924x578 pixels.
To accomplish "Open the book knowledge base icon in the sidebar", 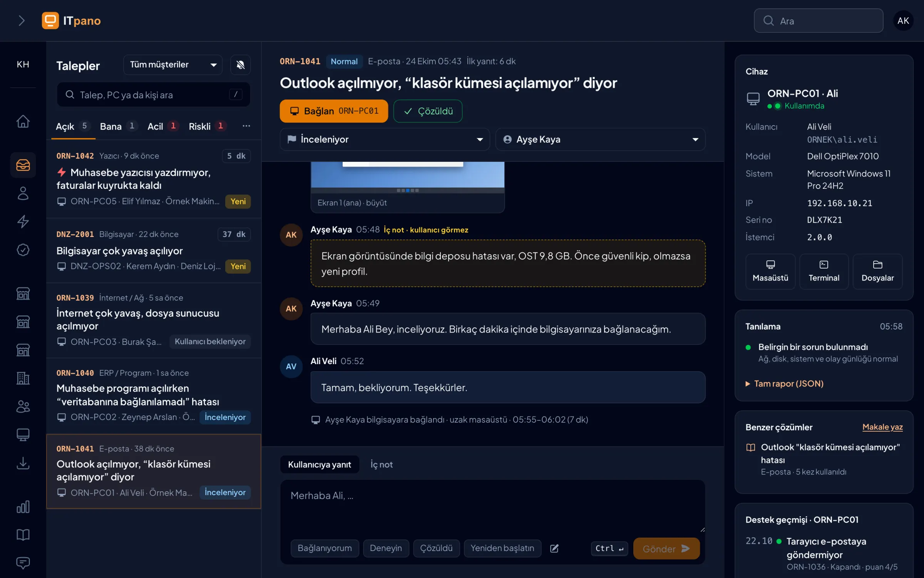I will coord(23,535).
